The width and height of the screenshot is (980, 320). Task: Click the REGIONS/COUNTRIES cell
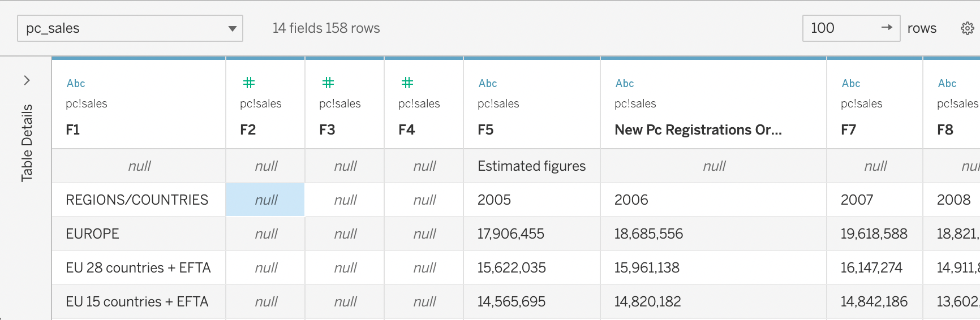pos(137,200)
